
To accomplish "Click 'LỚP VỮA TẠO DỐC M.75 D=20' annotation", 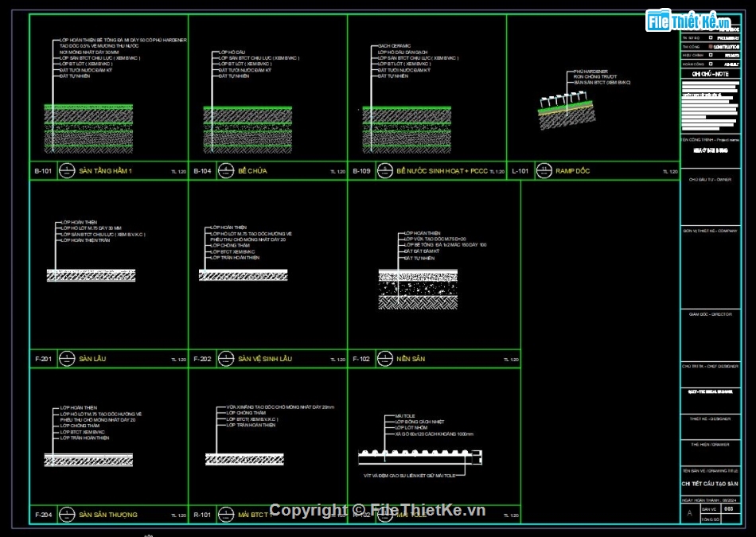I will pyautogui.click(x=435, y=239).
